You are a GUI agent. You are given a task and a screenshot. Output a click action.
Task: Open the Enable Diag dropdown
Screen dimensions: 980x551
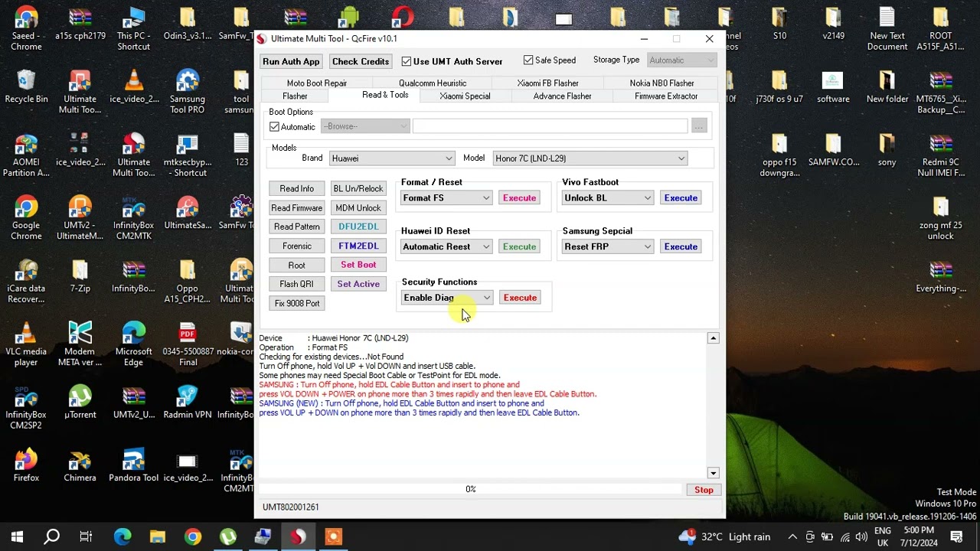447,298
